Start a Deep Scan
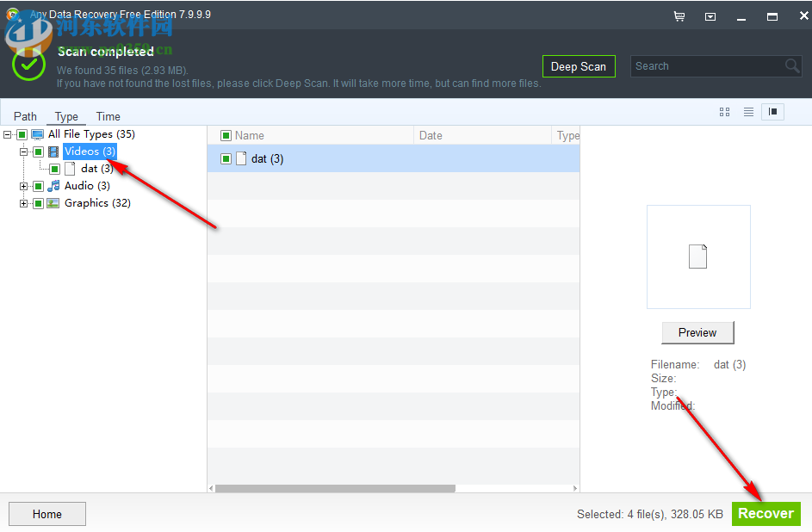This screenshot has height=532, width=812. pos(579,66)
